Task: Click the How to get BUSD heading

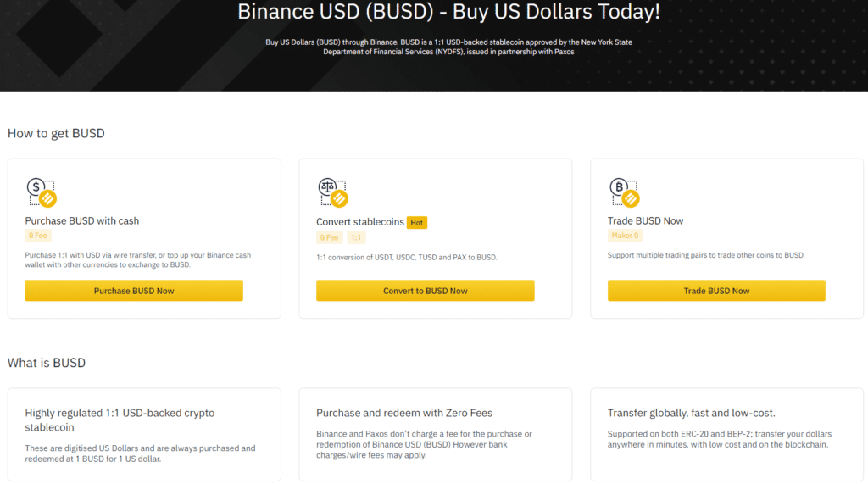Action: click(x=56, y=133)
